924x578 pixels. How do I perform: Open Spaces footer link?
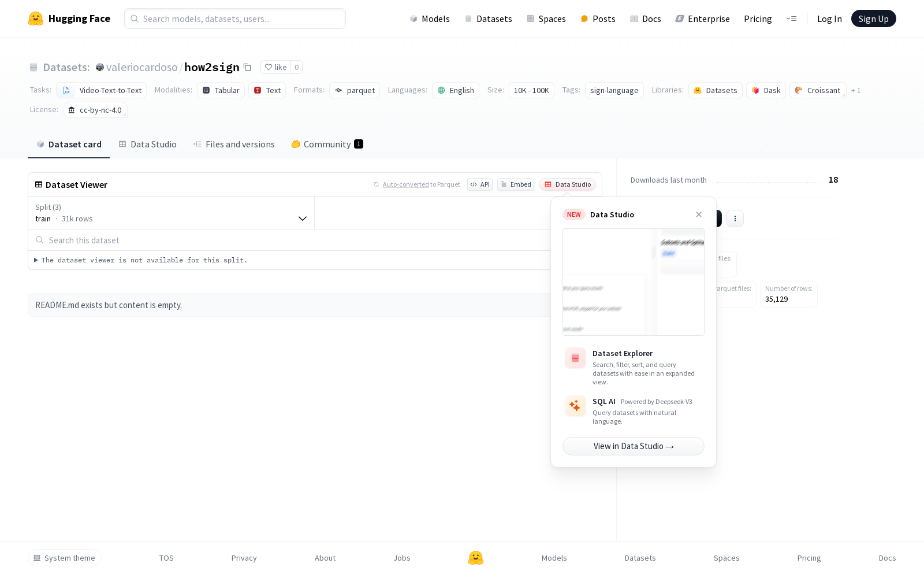pos(726,558)
